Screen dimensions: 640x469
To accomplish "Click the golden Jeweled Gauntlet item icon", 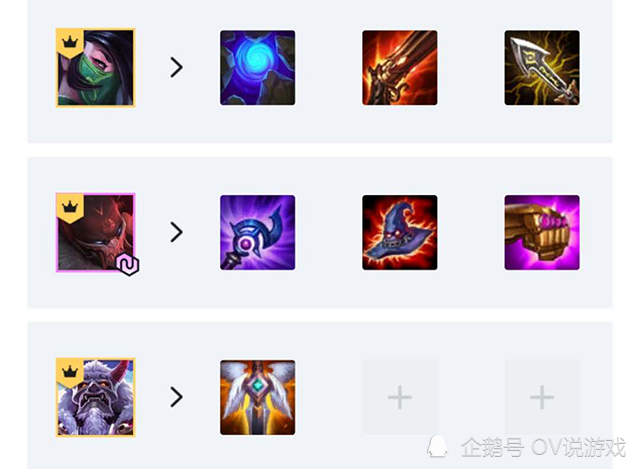I will pos(542,232).
